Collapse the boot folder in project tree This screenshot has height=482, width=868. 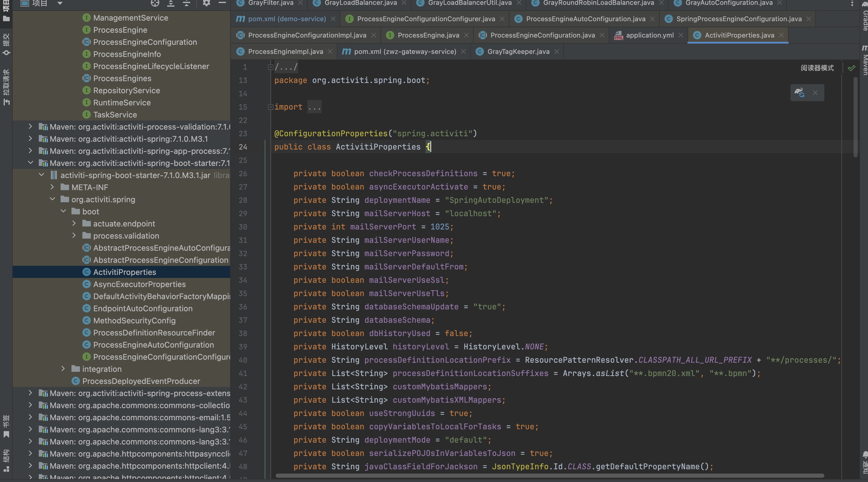pyautogui.click(x=63, y=212)
